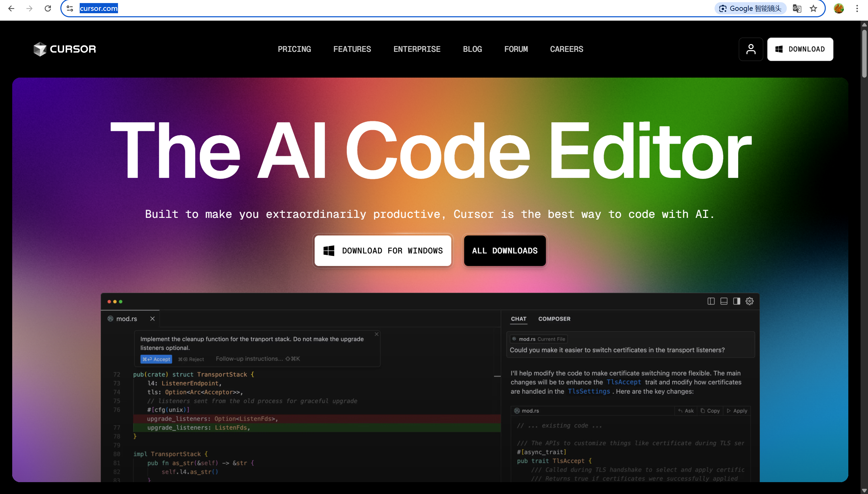Open the user account icon button
This screenshot has width=868, height=494.
(751, 49)
